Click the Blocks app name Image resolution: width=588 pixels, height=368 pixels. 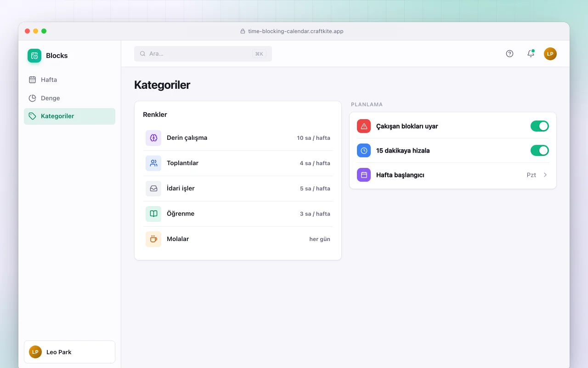(x=57, y=56)
